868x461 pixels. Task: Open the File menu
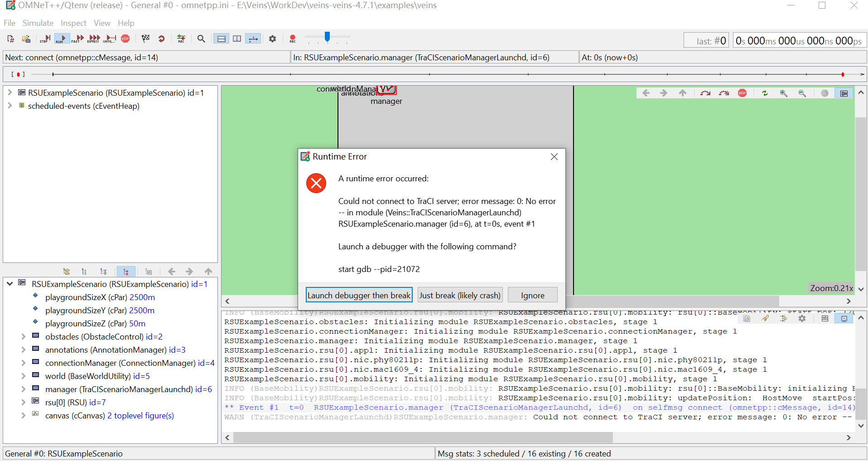click(10, 23)
